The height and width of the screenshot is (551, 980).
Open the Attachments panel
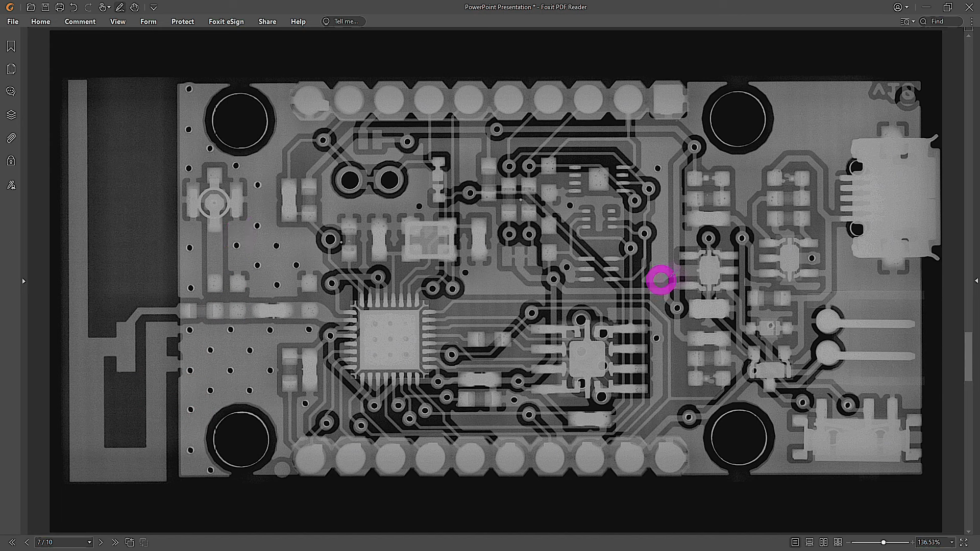(11, 138)
